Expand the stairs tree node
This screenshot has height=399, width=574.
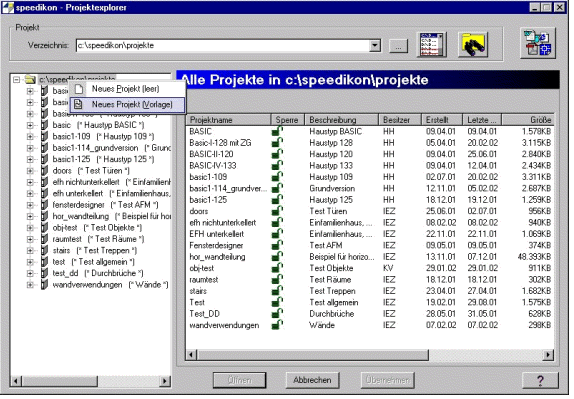coord(30,250)
